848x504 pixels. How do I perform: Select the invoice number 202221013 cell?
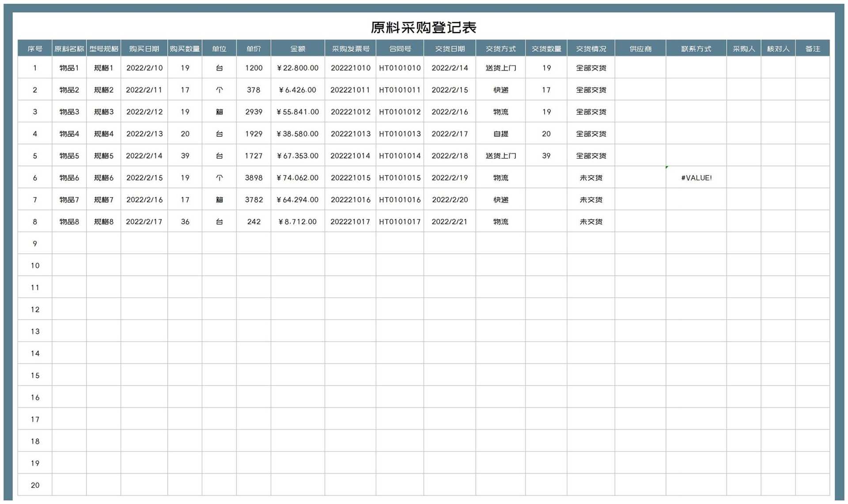[351, 134]
